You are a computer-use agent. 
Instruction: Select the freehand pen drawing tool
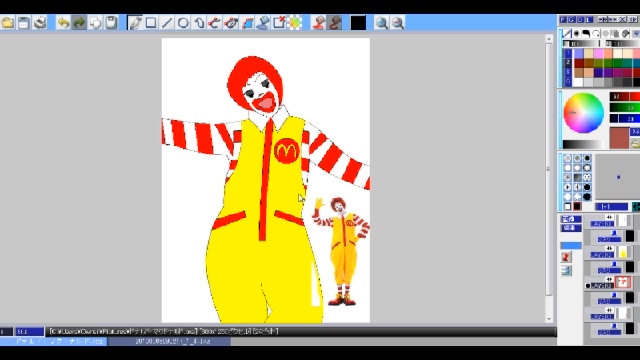[135, 22]
